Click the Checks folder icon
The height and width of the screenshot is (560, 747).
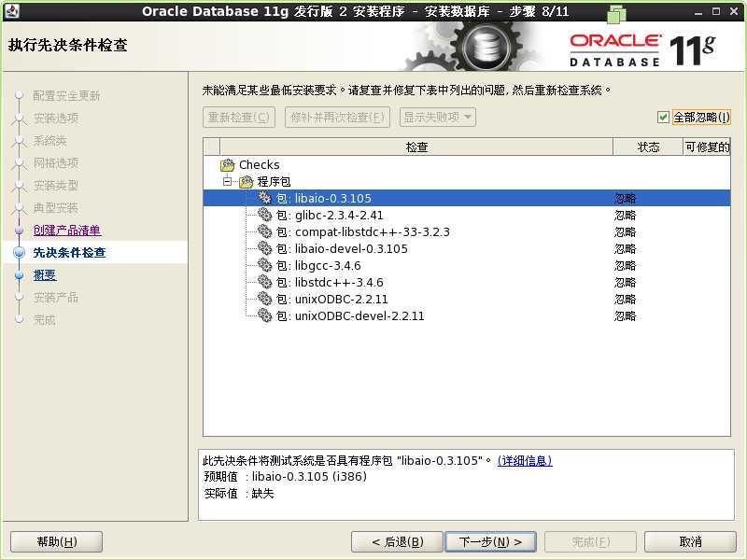pyautogui.click(x=228, y=165)
